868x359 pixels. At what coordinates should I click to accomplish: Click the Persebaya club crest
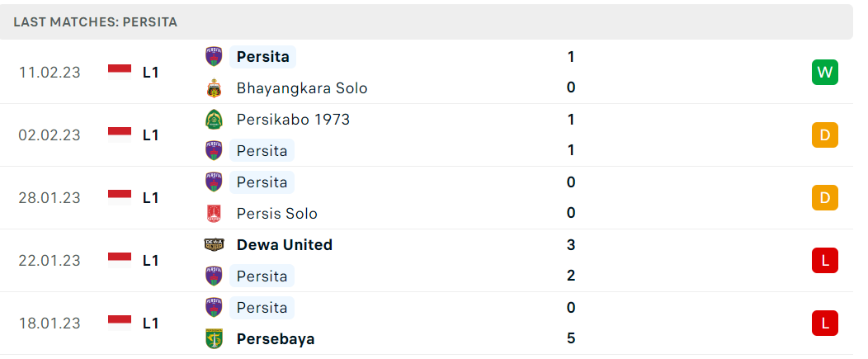coord(214,339)
